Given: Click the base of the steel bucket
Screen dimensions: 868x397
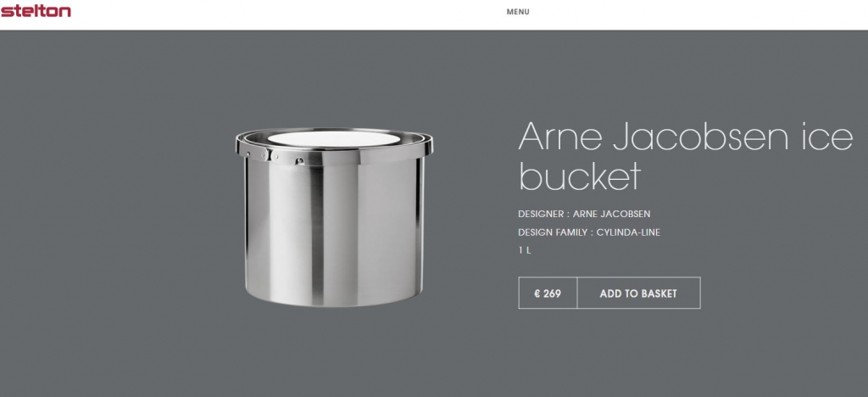Looking at the screenshot, I should (334, 299).
